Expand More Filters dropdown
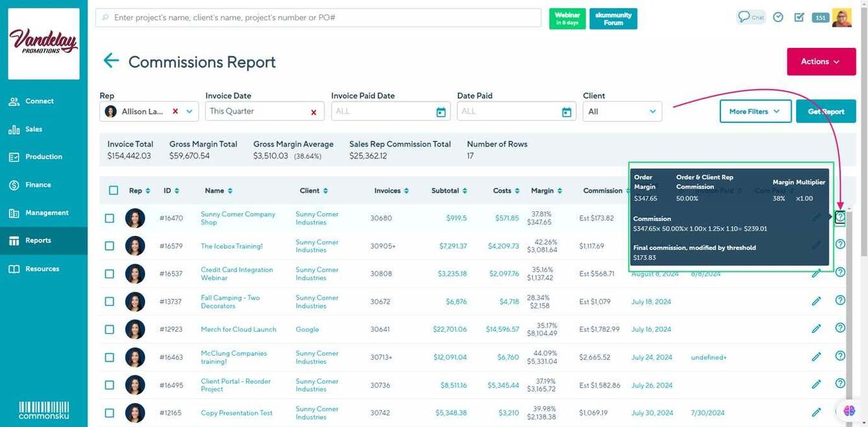The width and height of the screenshot is (868, 427). [755, 111]
